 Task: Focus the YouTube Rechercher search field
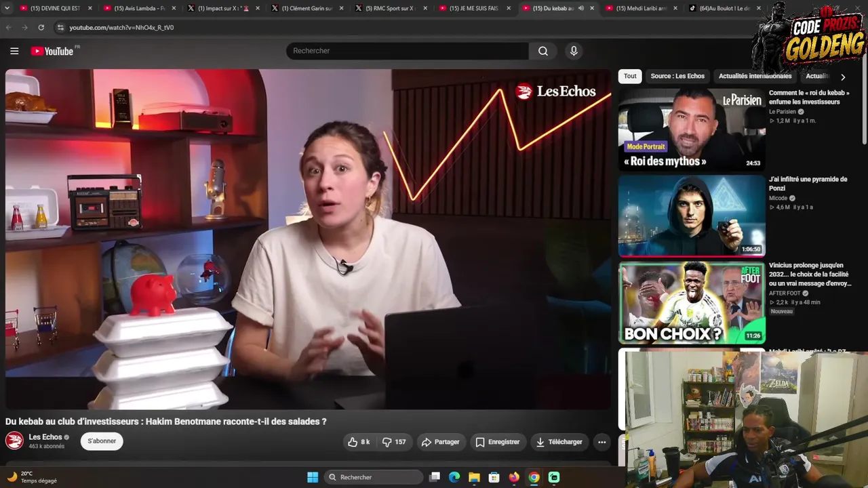(x=408, y=51)
